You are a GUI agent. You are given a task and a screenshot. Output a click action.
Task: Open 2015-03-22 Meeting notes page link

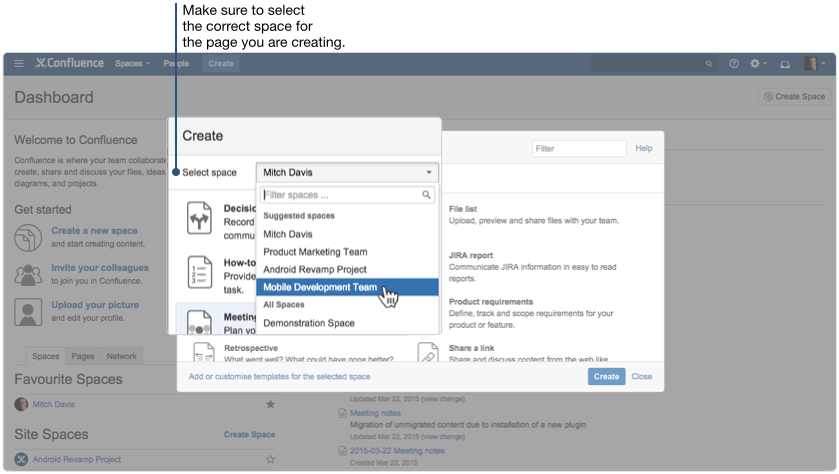coord(397,451)
